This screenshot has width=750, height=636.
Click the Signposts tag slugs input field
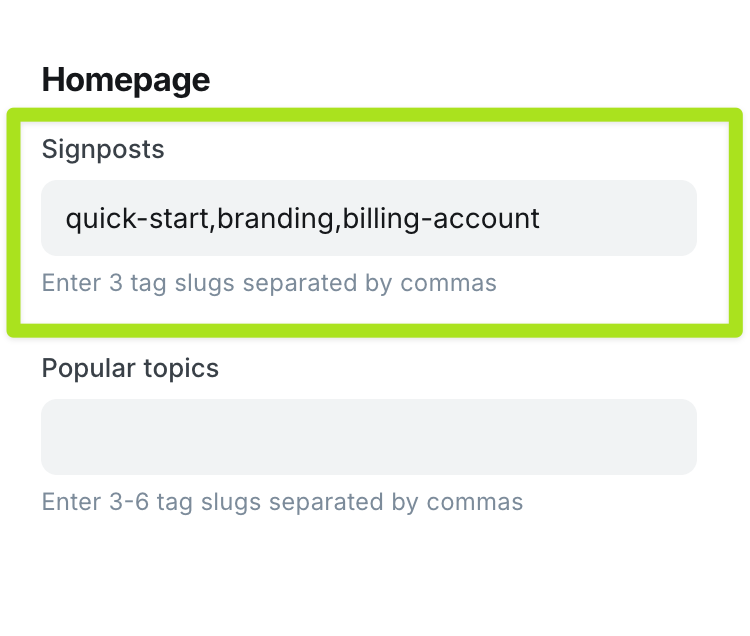pyautogui.click(x=368, y=218)
